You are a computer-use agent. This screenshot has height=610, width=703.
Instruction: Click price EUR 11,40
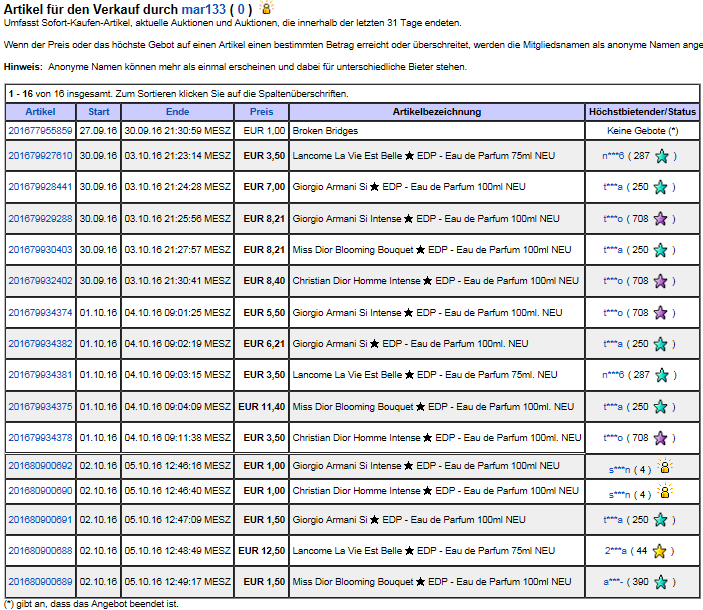[x=261, y=407]
